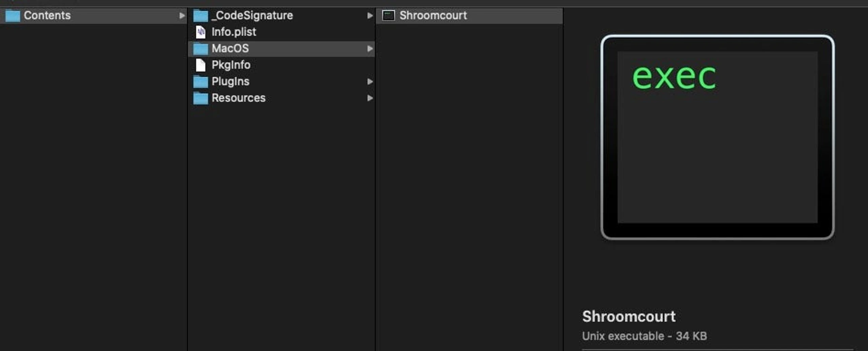Click the MacOS folder disclosure arrow
The height and width of the screenshot is (351, 868).
[370, 49]
